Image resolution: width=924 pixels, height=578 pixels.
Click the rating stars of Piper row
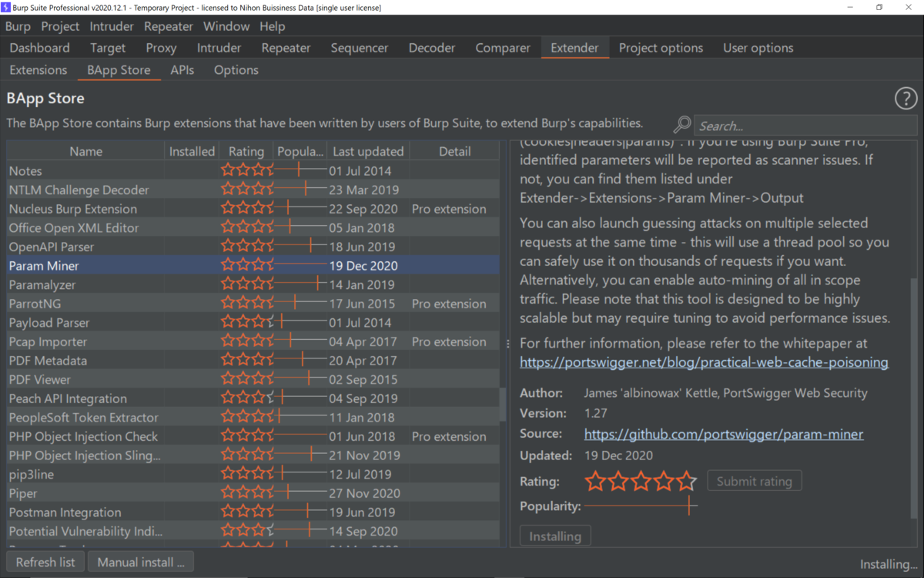pos(246,493)
